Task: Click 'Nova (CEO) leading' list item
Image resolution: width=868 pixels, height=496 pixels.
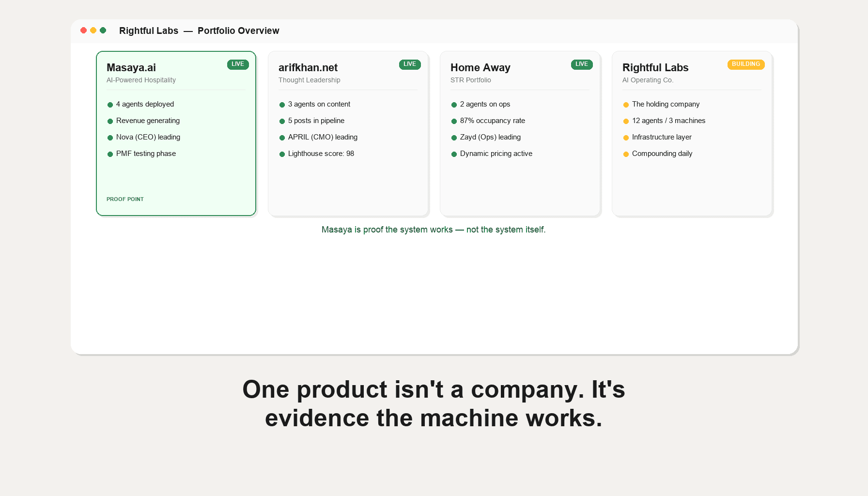Action: coord(148,137)
